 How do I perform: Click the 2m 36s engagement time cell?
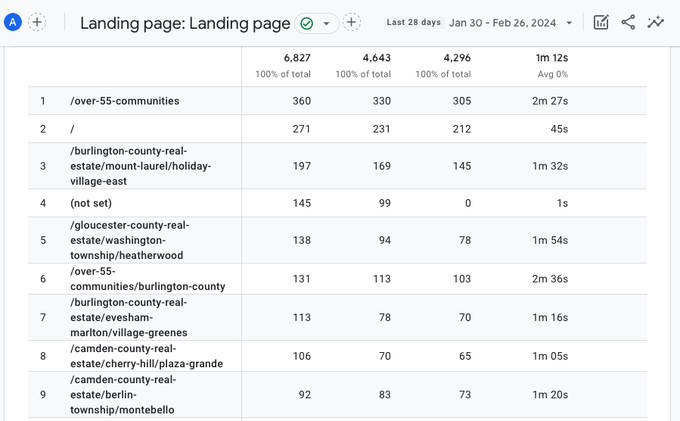pyautogui.click(x=550, y=279)
